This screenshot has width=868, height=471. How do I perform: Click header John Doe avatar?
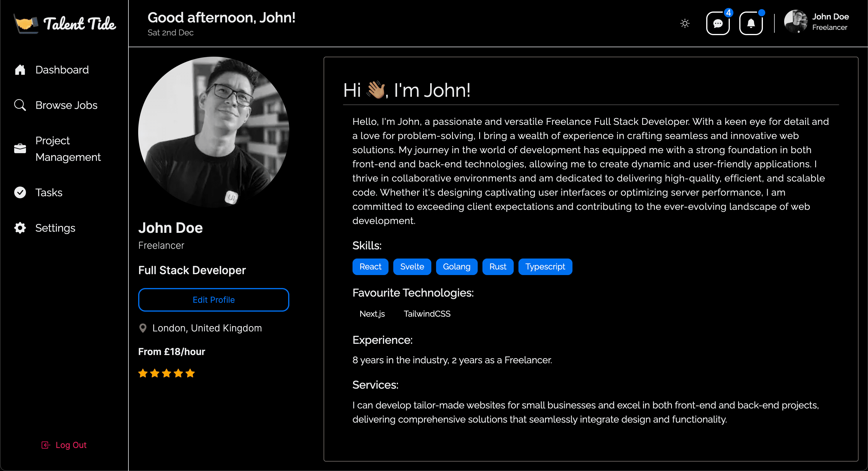(x=796, y=22)
